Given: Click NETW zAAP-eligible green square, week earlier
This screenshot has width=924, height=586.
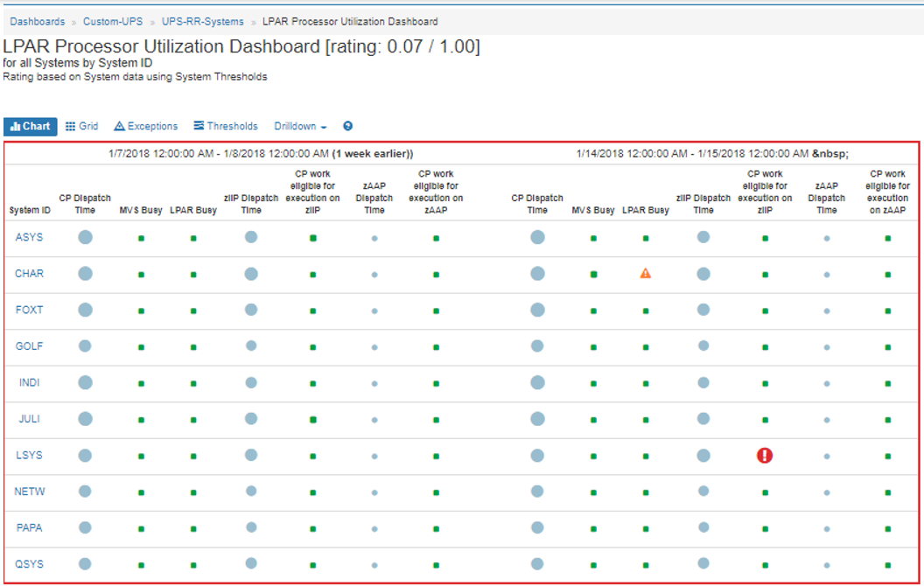Looking at the screenshot, I should (x=436, y=493).
